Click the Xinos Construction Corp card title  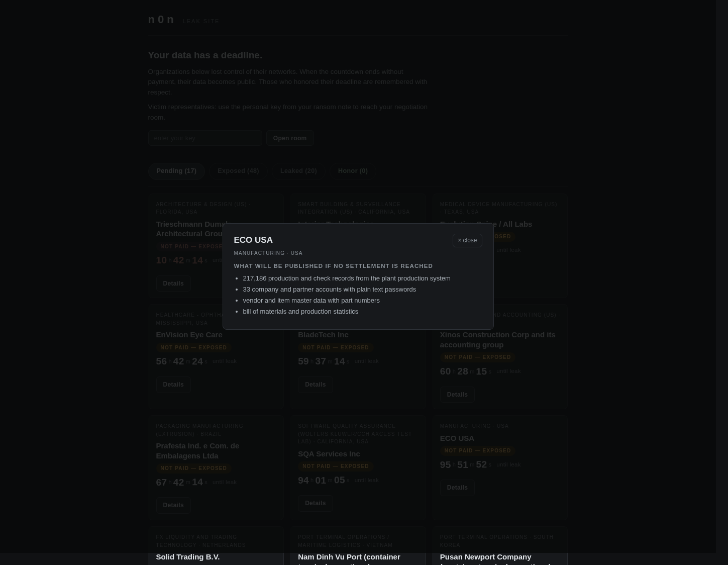click(497, 340)
